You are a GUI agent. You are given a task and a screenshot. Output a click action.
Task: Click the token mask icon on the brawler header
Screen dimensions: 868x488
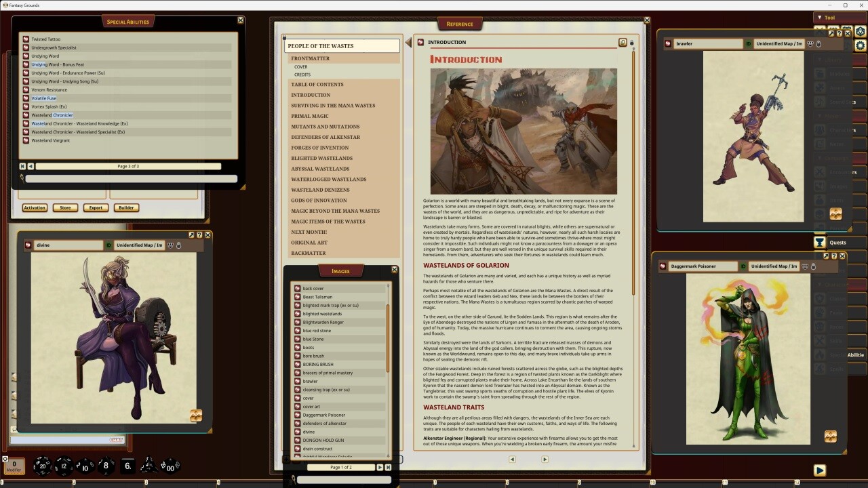pos(809,43)
